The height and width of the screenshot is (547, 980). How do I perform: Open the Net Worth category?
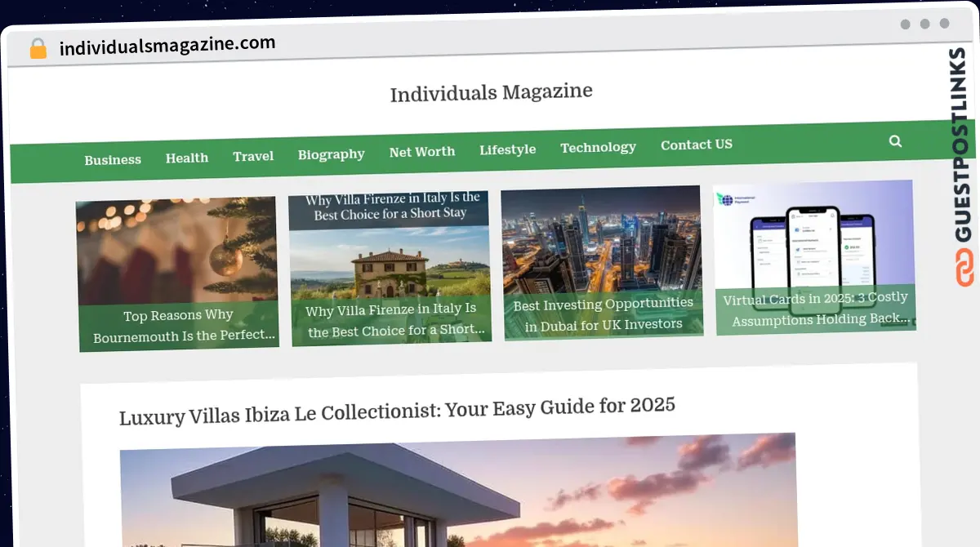(422, 152)
